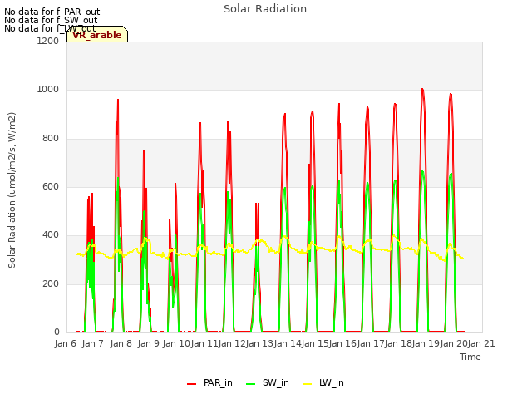This screenshot has width=532, height=399.
Task: Click the 1000 y-axis tick label
Action: (48, 90)
